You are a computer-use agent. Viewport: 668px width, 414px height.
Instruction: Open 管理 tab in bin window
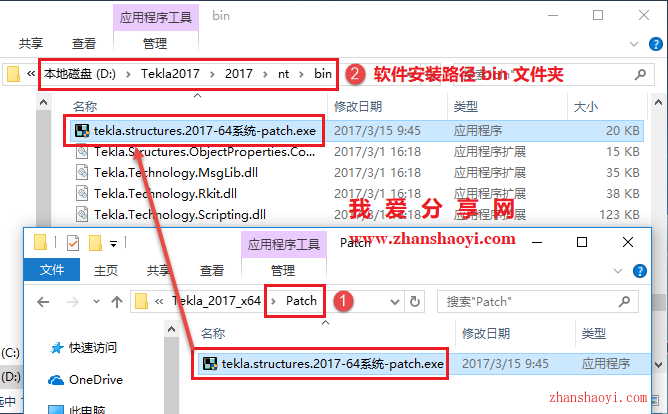155,43
